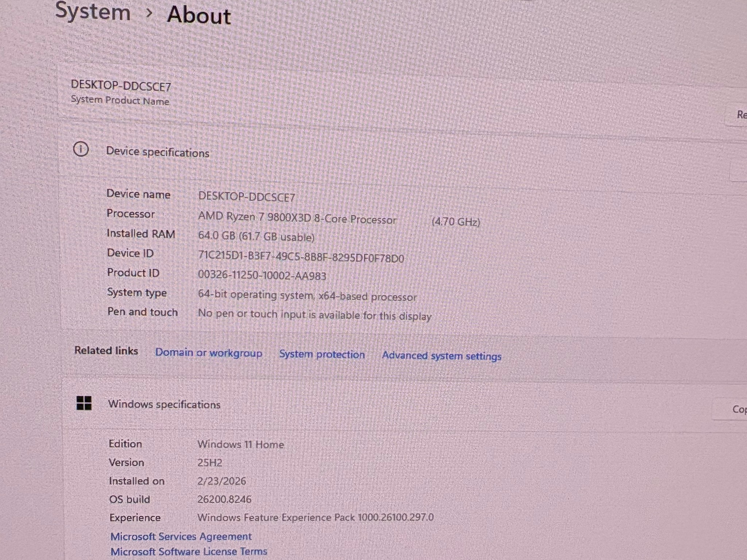Open Microsoft Software License Terms link
The height and width of the screenshot is (560, 747).
click(189, 551)
